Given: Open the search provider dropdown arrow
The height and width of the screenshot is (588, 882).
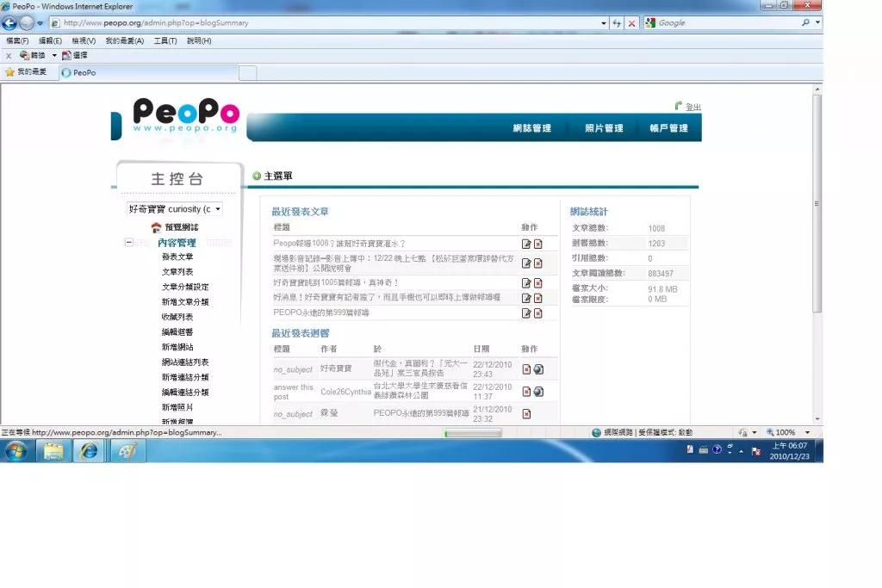Looking at the screenshot, I should tap(817, 23).
